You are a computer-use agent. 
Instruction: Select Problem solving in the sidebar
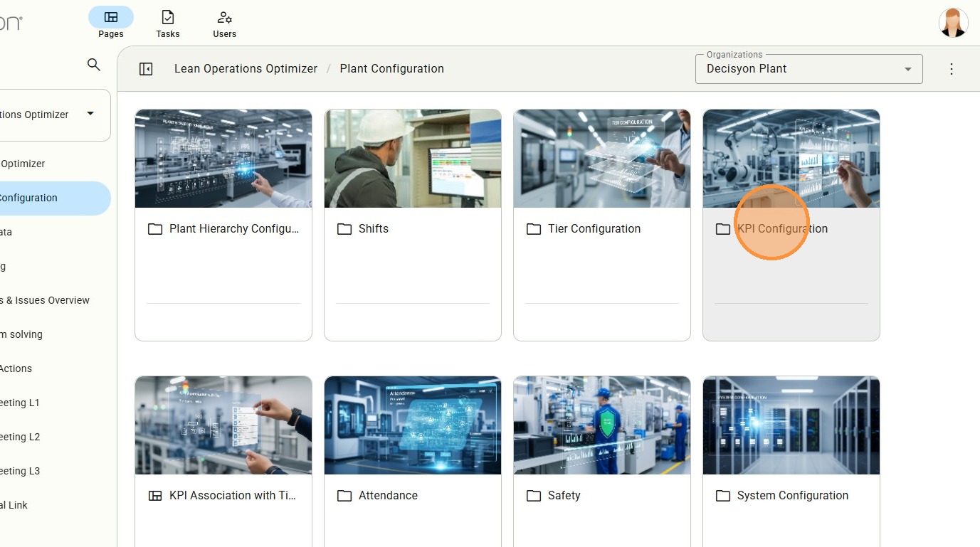coord(21,334)
